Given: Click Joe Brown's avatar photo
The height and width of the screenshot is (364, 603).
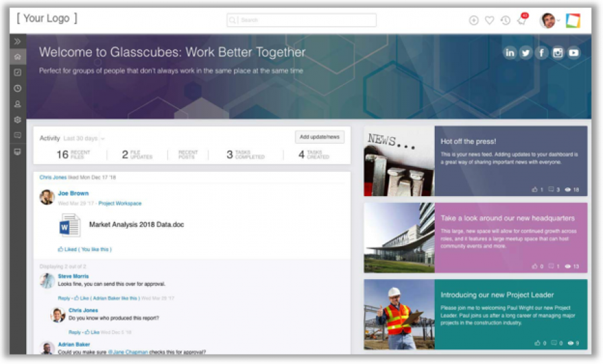Looking at the screenshot, I should point(47,197).
